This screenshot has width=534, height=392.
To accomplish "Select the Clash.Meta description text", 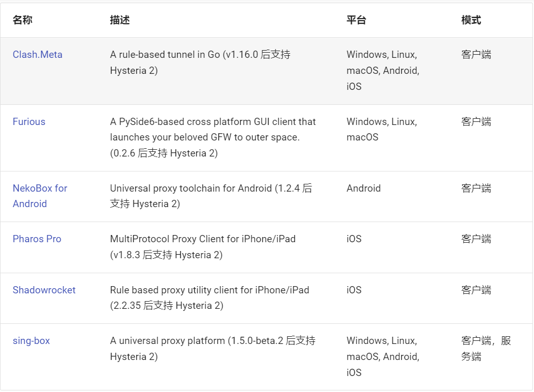I will point(200,62).
